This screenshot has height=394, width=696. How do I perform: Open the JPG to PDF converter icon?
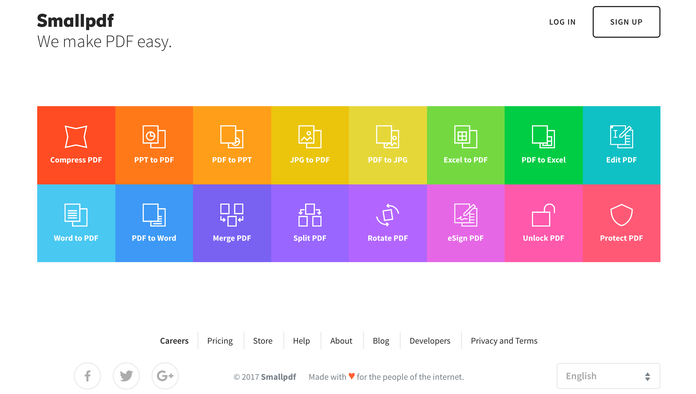pyautogui.click(x=310, y=136)
